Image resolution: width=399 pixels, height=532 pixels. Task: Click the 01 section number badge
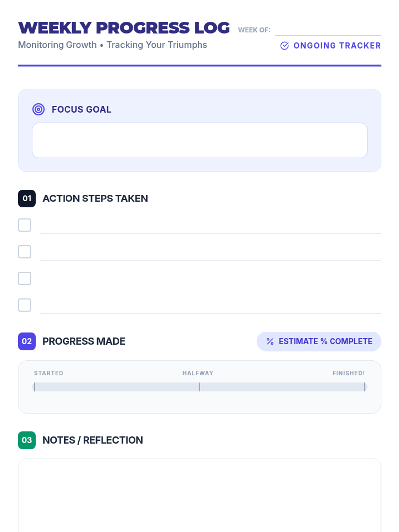point(27,199)
